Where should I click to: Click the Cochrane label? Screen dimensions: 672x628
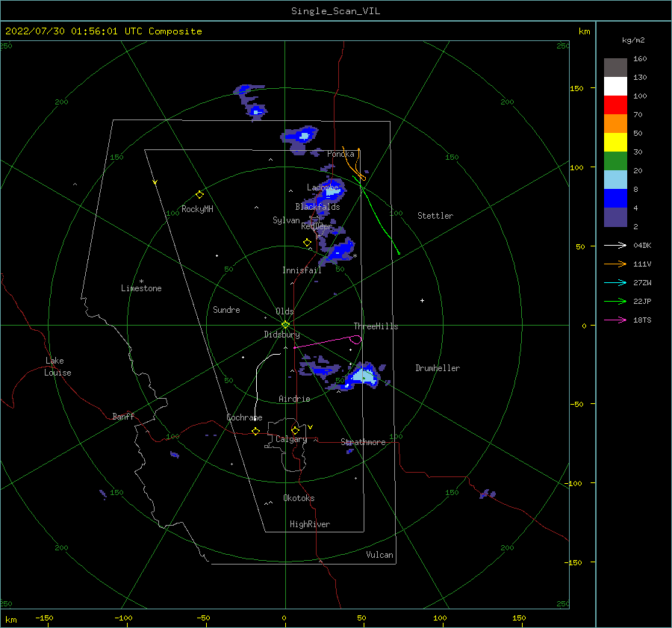(x=244, y=417)
